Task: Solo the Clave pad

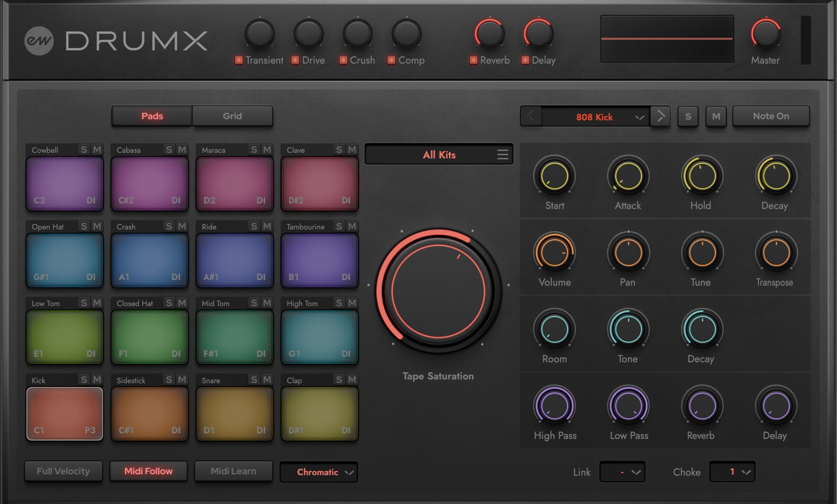Action: pos(339,150)
